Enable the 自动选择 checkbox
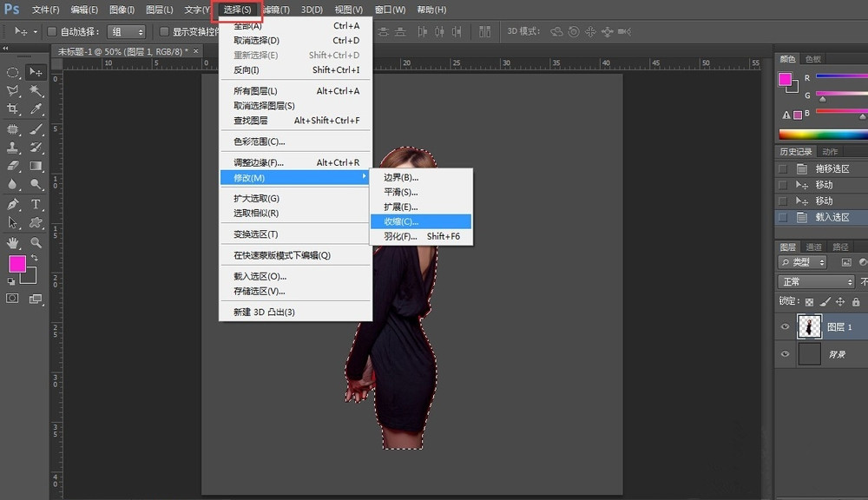Image resolution: width=868 pixels, height=500 pixels. pyautogui.click(x=52, y=32)
